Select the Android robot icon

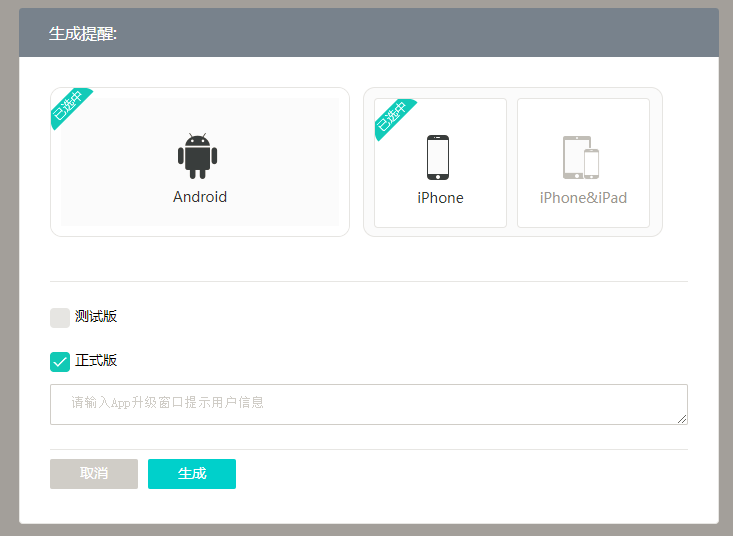click(x=197, y=156)
